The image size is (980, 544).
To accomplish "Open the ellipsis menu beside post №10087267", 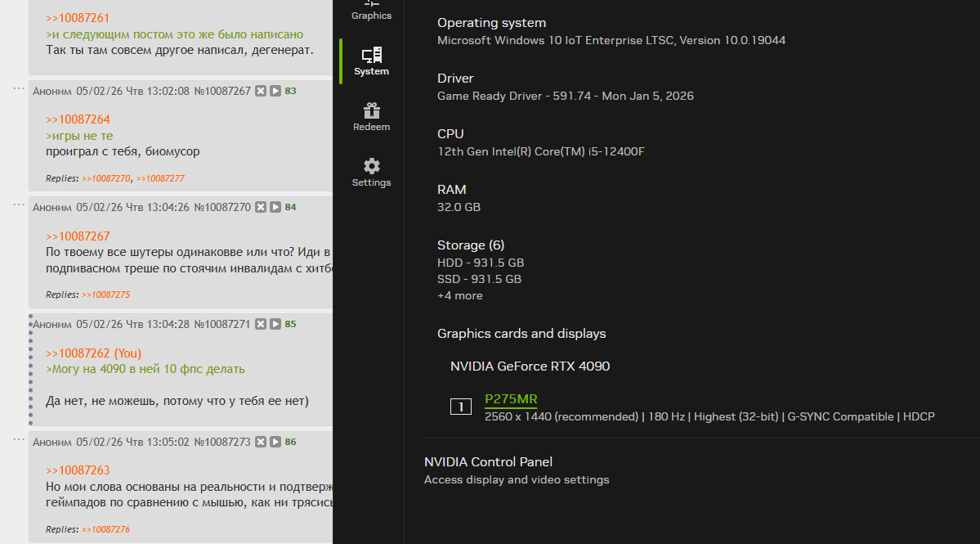I will [x=19, y=88].
